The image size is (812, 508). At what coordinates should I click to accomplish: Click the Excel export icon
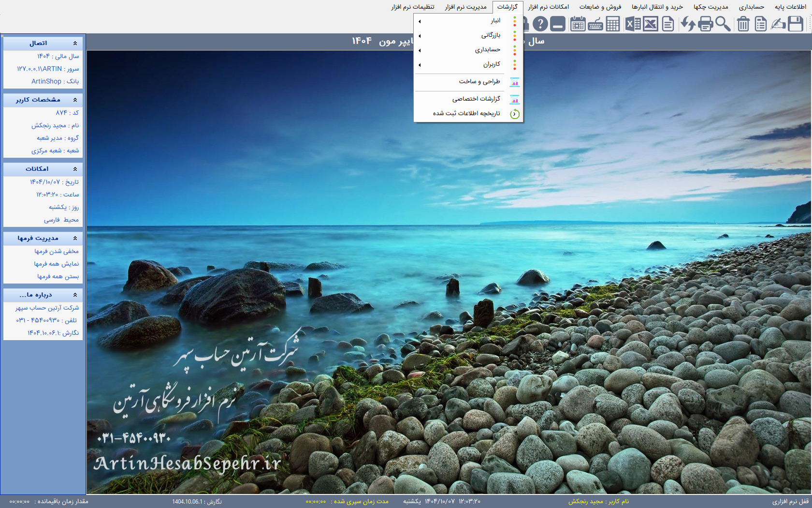click(x=633, y=24)
